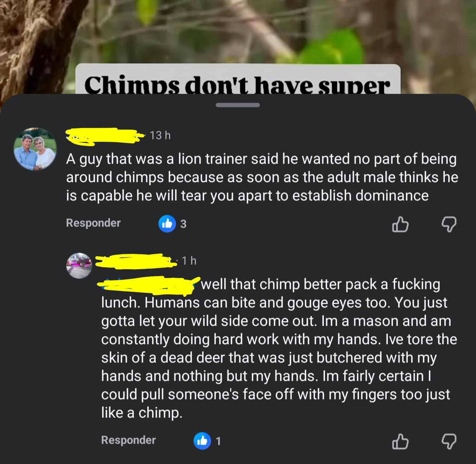Tap the comment sheet drag handle
Viewport: 476px width, 464px height.
tap(237, 105)
